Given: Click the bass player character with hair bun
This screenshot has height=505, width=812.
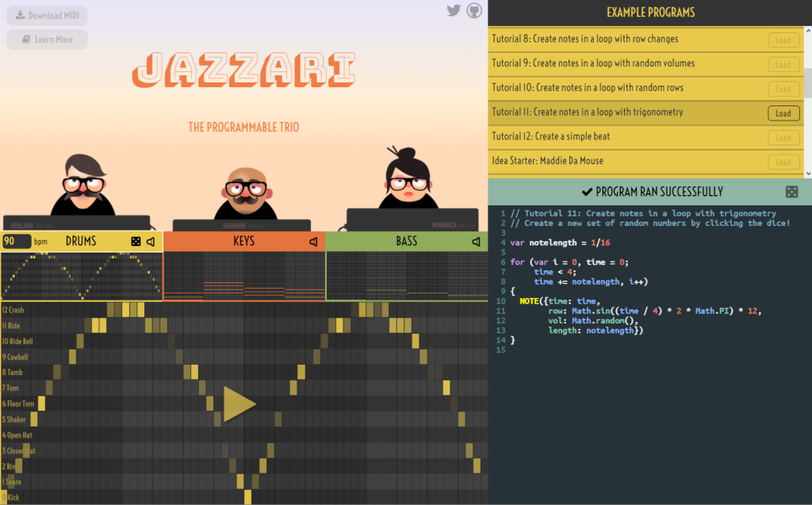Looking at the screenshot, I should point(408,181).
